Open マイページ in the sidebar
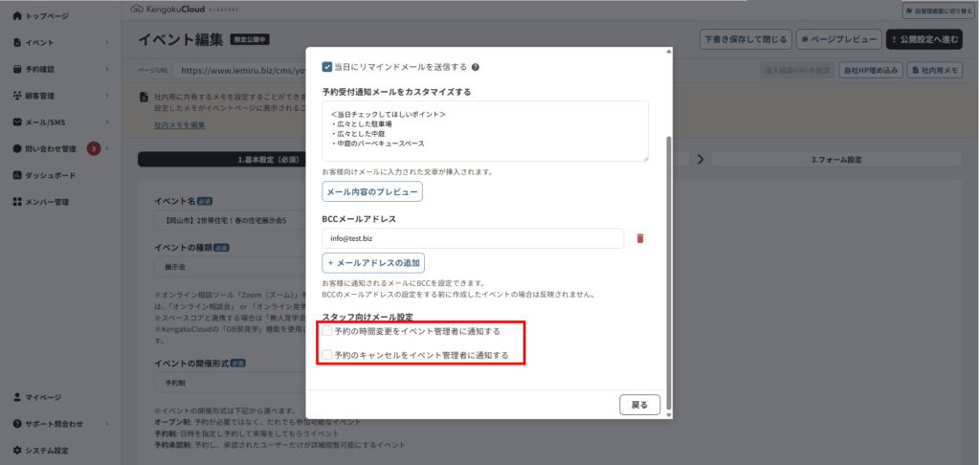Image resolution: width=980 pixels, height=465 pixels. pyautogui.click(x=43, y=397)
